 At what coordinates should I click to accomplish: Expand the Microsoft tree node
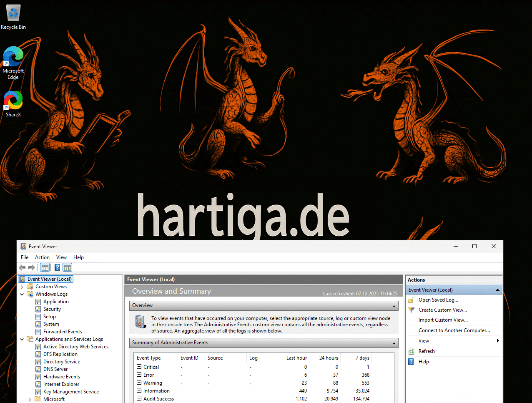point(29,399)
